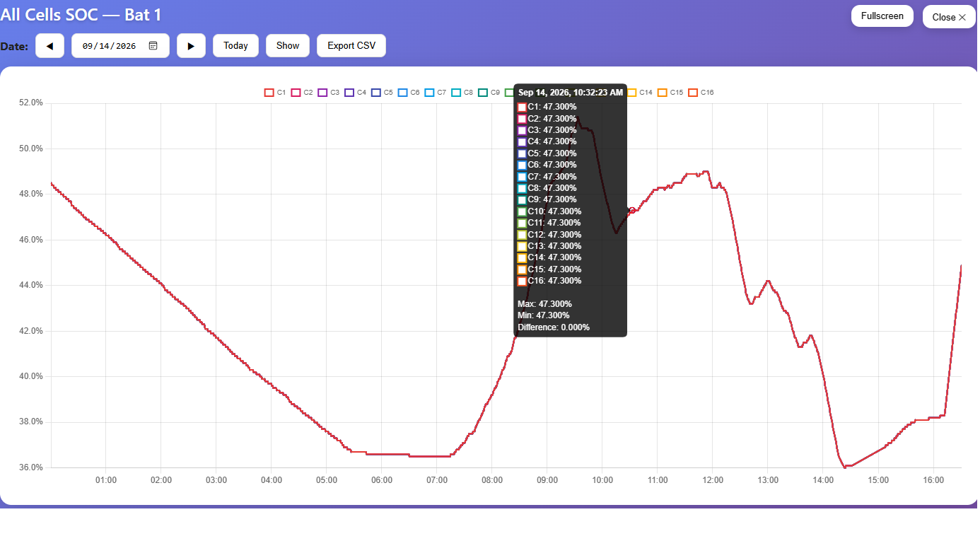Image resolution: width=980 pixels, height=541 pixels.
Task: Open the calendar picker icon in date field
Action: tap(153, 45)
